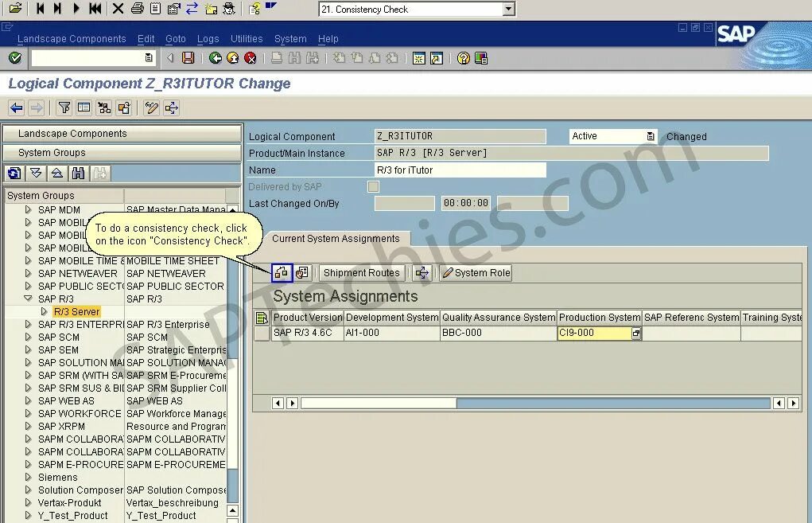Click the Save disk icon

pos(188,58)
